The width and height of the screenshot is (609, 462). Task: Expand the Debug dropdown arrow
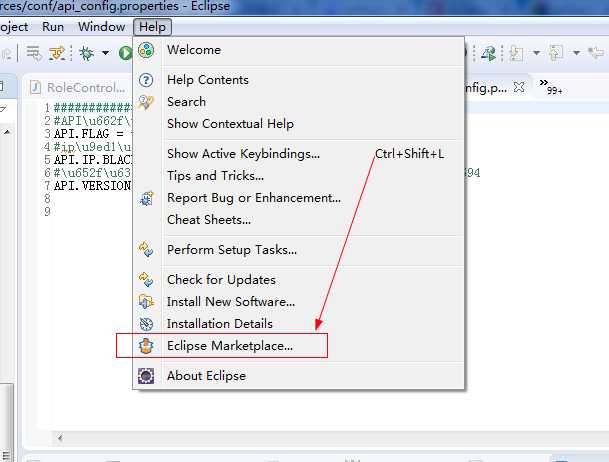tap(105, 53)
